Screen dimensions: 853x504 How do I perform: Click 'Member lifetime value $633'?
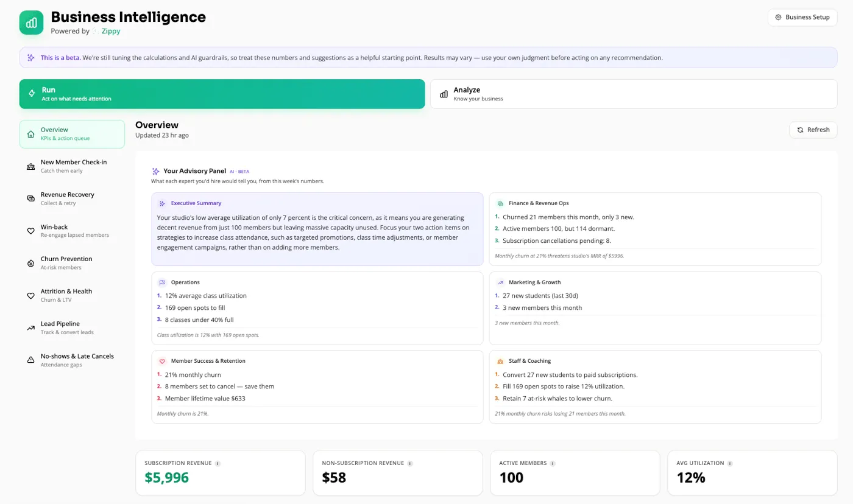point(205,399)
